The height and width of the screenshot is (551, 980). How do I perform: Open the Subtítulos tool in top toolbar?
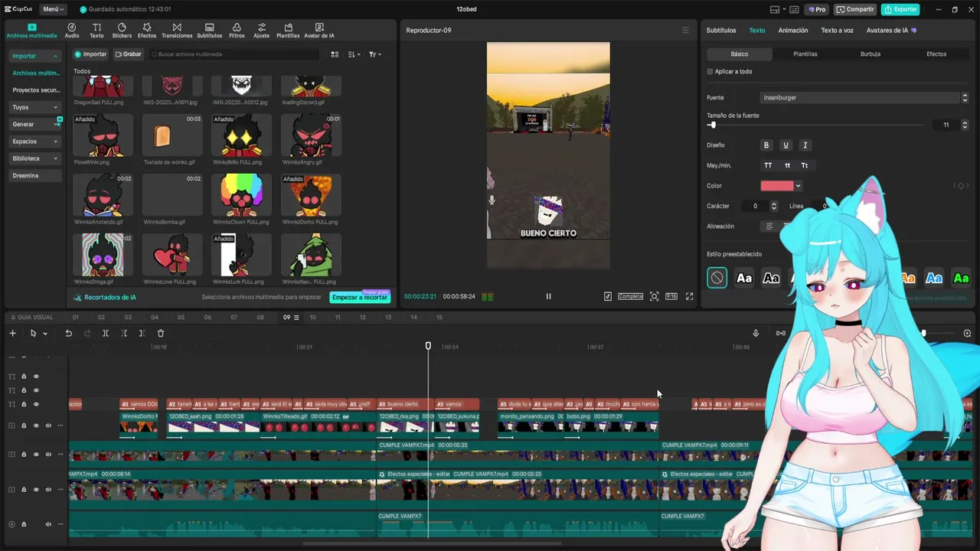[x=209, y=31]
